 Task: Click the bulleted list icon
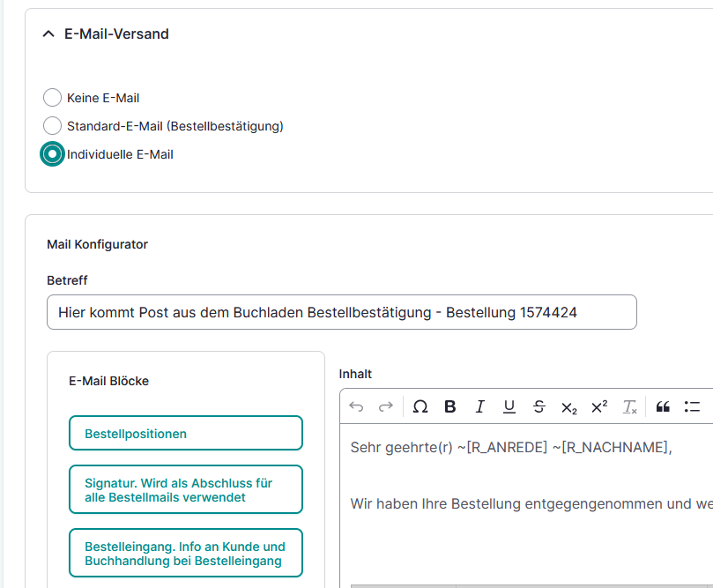click(x=692, y=406)
